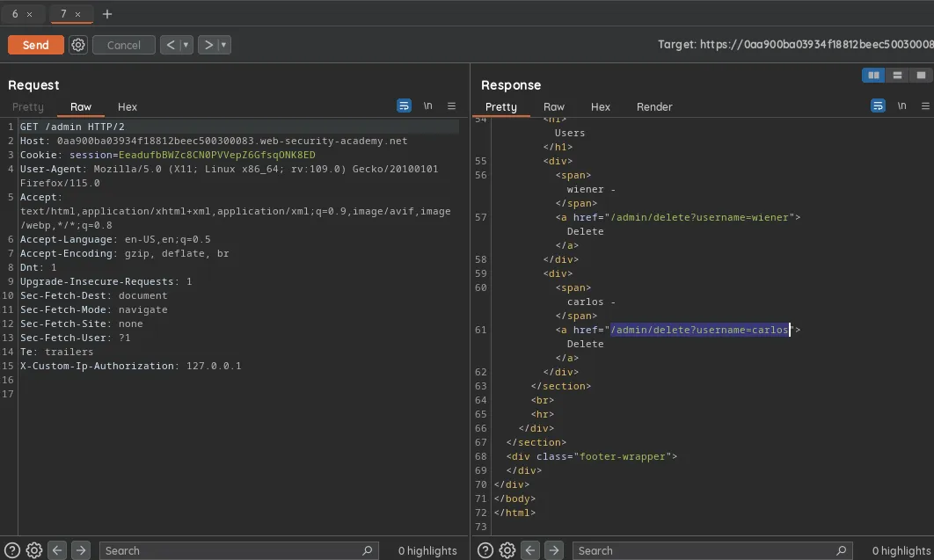Click the Cancel button
934x560 pixels.
[124, 45]
